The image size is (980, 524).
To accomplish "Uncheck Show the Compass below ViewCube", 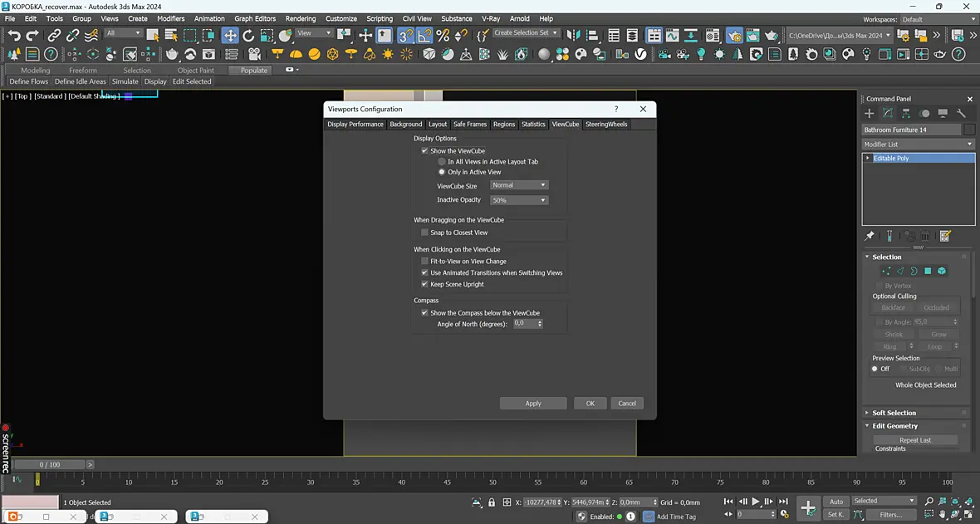I will 424,312.
